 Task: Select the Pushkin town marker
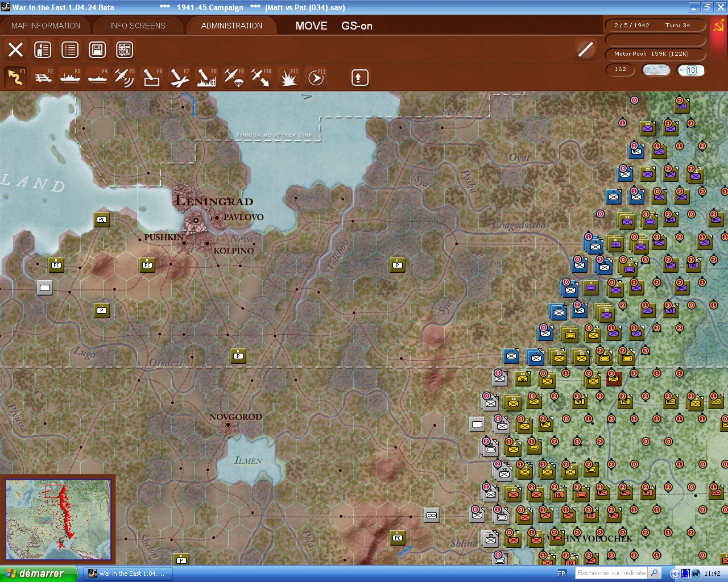[x=184, y=243]
